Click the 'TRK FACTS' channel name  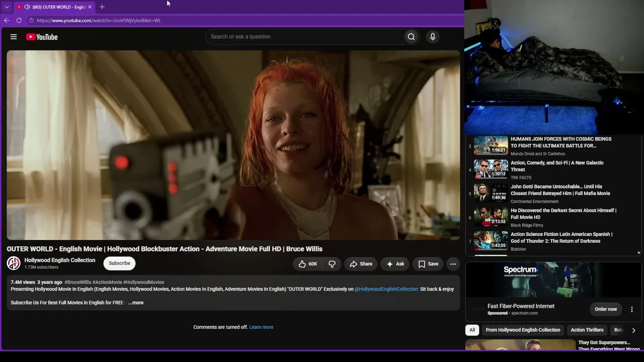coord(521,177)
